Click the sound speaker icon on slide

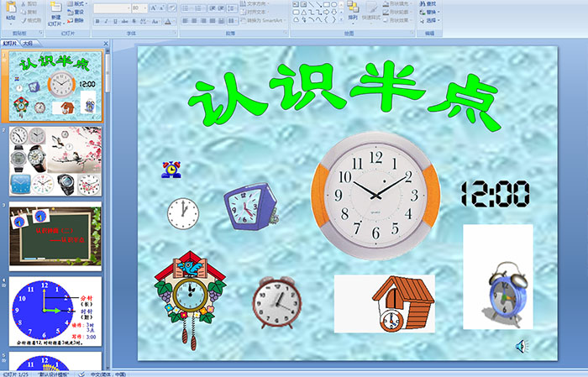pos(522,346)
